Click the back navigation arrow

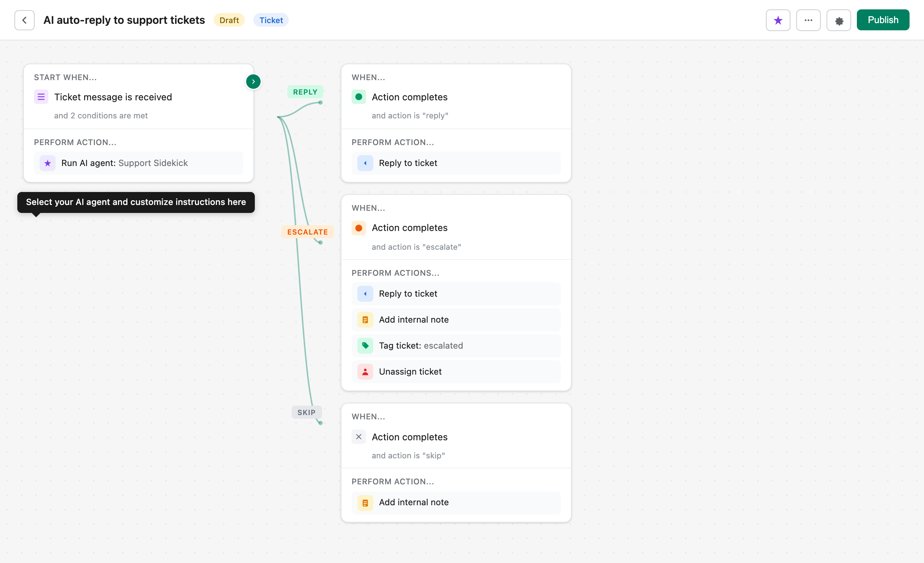(24, 20)
